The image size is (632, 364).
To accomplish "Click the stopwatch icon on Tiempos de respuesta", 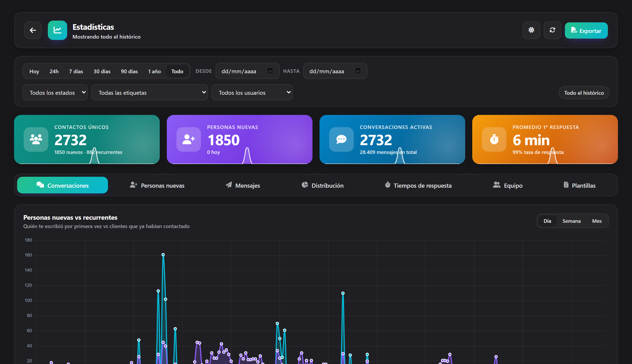I will [388, 185].
